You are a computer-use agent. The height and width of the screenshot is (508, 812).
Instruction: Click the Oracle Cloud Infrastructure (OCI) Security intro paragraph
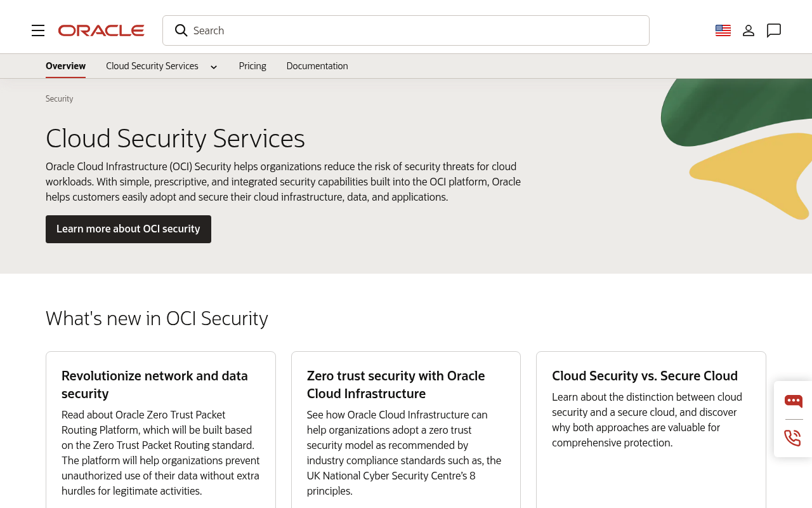[x=284, y=182]
